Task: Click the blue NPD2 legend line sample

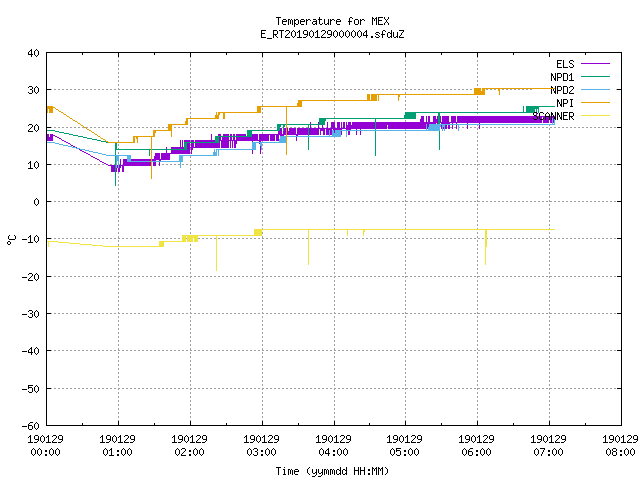Action: point(595,89)
